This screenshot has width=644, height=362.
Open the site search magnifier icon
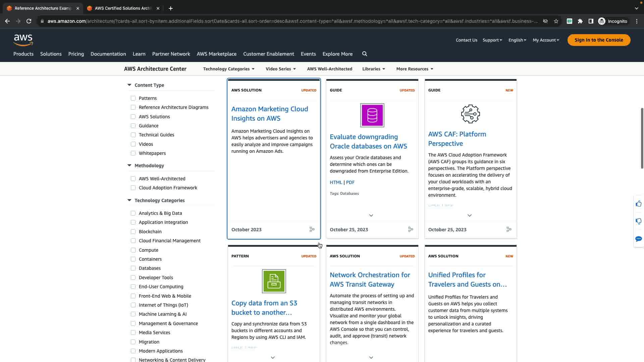pyautogui.click(x=365, y=54)
